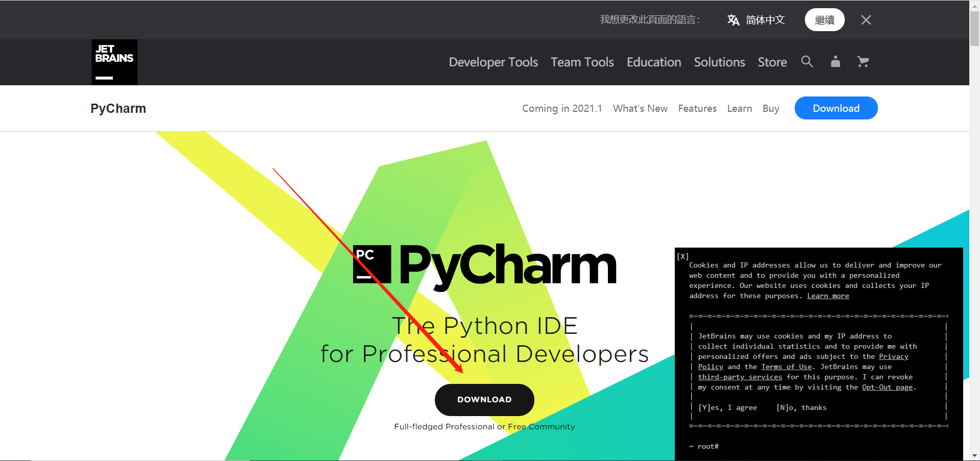Close cookie terminal with [X]
980x461 pixels.
point(683,256)
